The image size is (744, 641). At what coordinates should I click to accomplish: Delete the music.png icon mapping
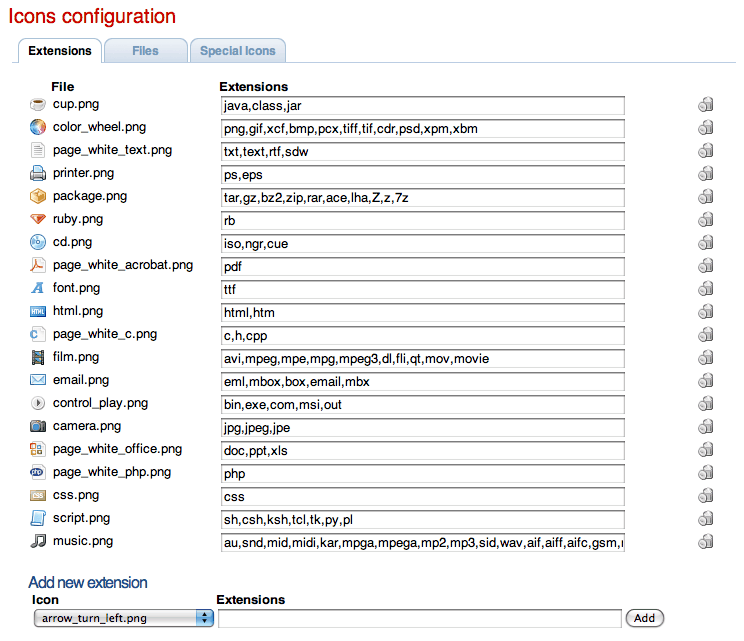[x=705, y=542]
